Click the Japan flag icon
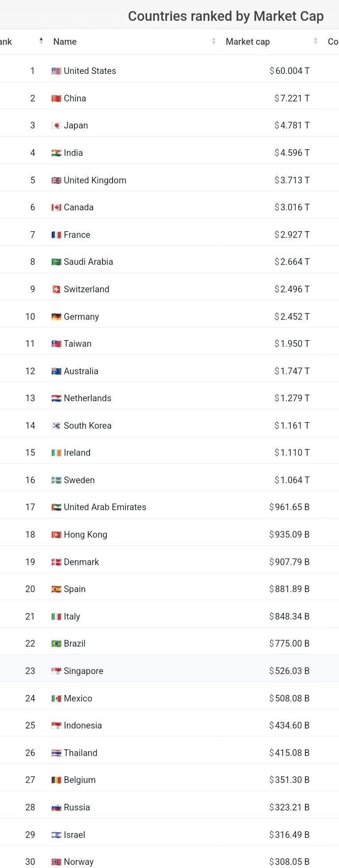 click(x=56, y=125)
